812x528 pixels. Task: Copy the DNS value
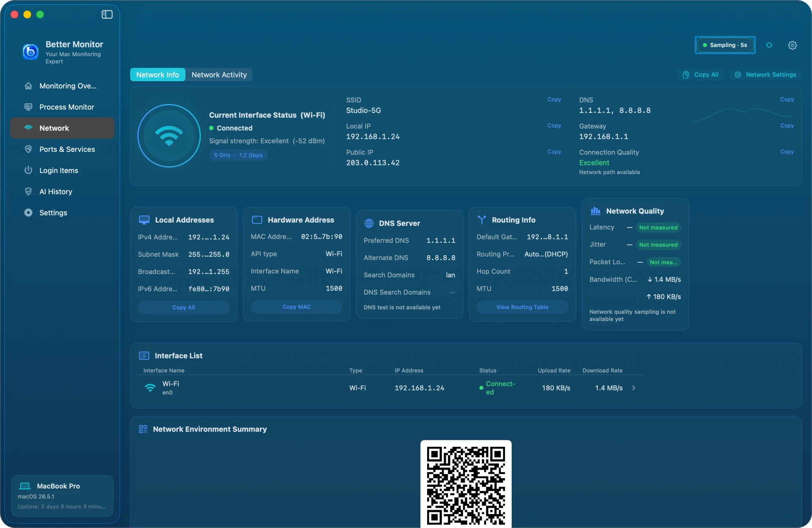(x=787, y=99)
